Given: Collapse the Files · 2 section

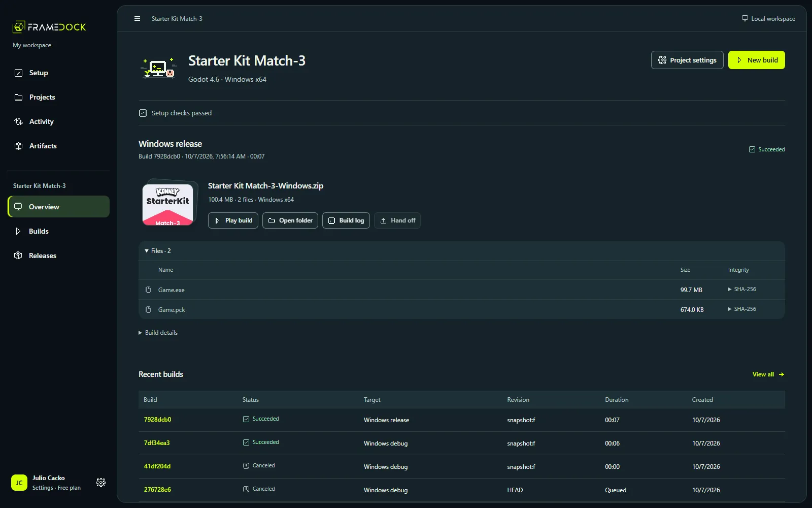Looking at the screenshot, I should click(x=158, y=251).
